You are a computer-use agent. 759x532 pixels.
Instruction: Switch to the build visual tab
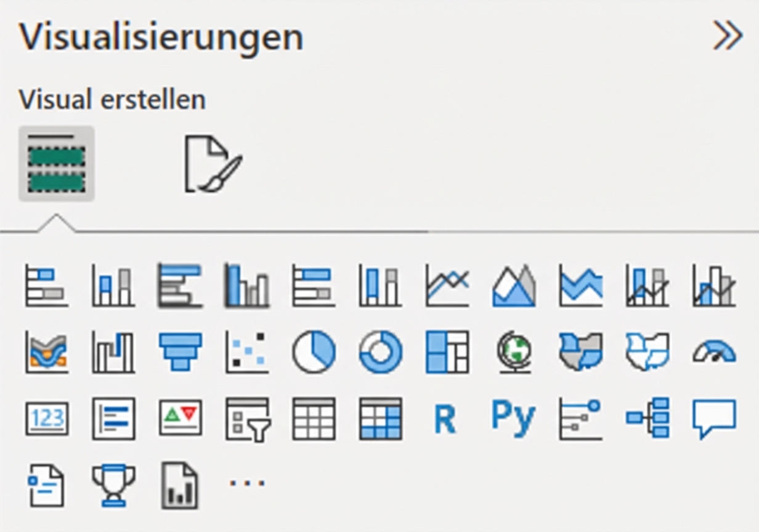[56, 164]
